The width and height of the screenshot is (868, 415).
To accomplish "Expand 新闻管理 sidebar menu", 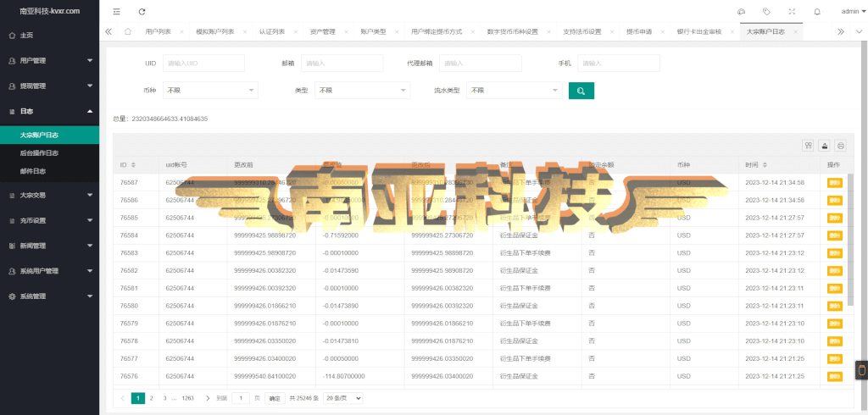I will 50,245.
